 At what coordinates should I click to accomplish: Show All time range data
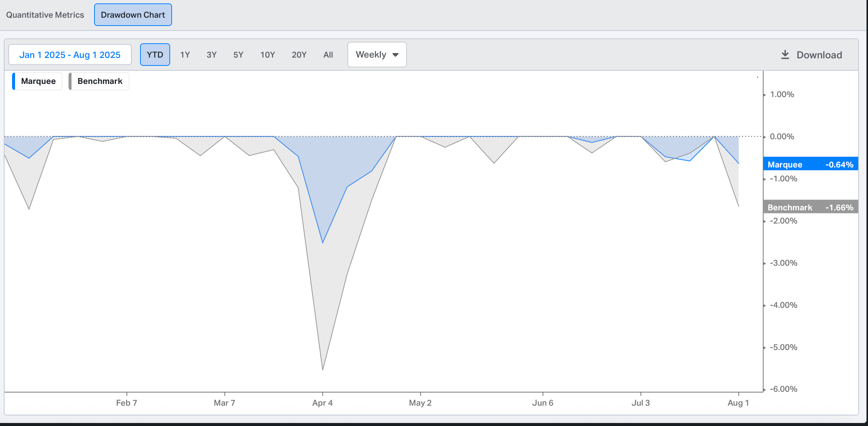click(328, 55)
